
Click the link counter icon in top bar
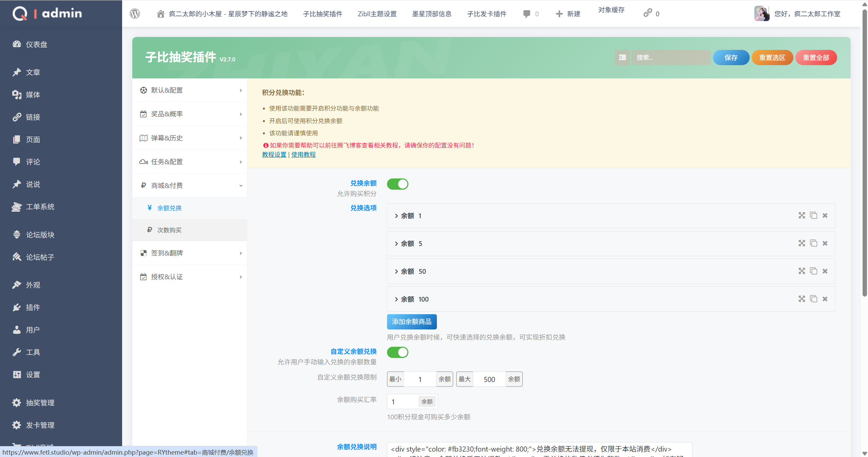[647, 13]
